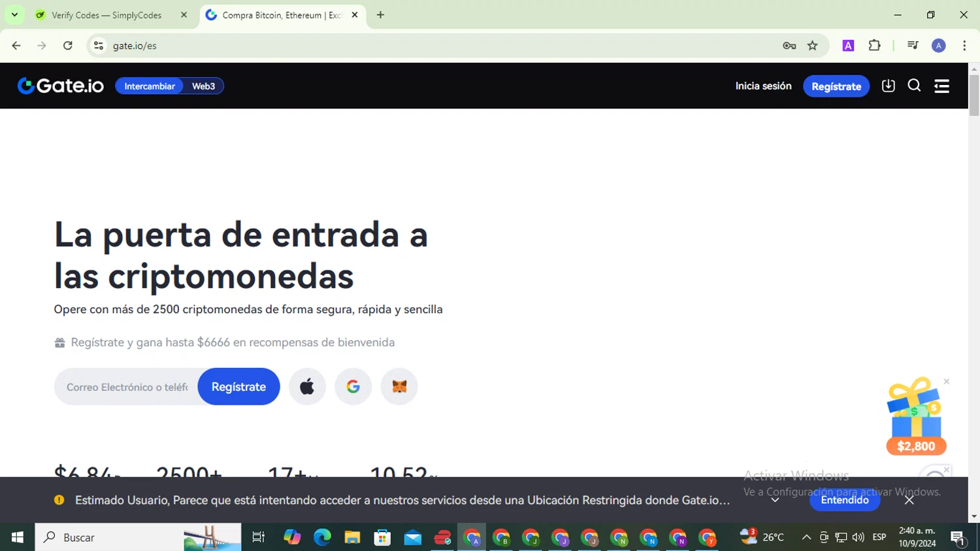The image size is (980, 551).
Task: Open the hamburger menu
Action: pos(941,86)
